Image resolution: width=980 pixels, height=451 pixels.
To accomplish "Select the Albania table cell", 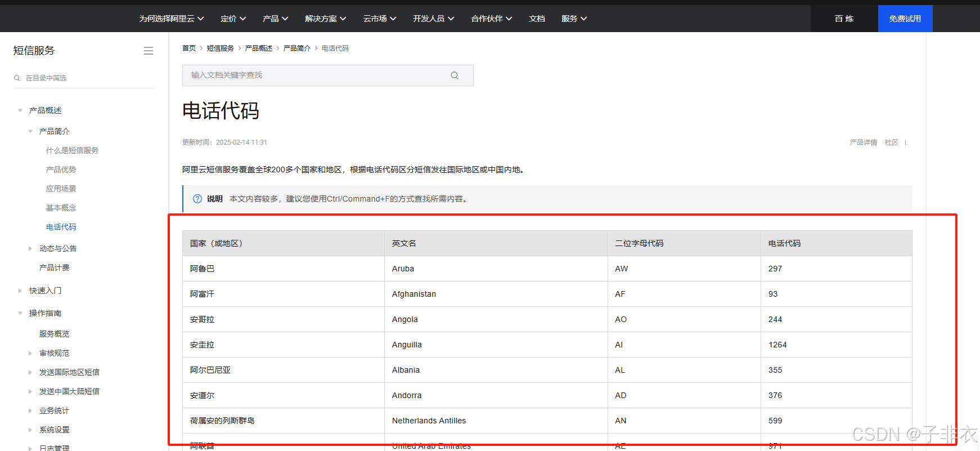I will pyautogui.click(x=496, y=370).
